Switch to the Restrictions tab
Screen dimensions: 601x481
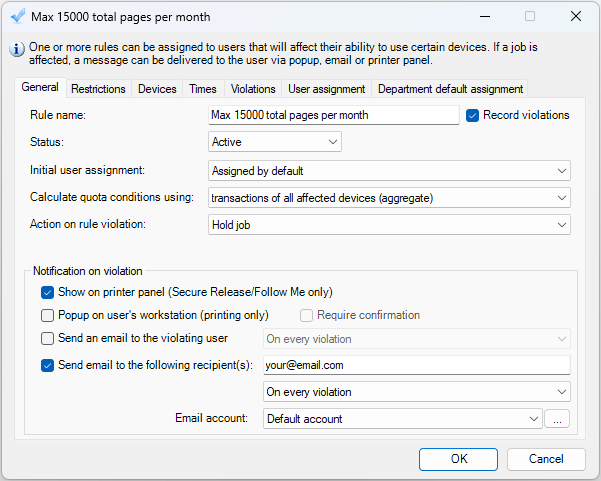[x=98, y=89]
